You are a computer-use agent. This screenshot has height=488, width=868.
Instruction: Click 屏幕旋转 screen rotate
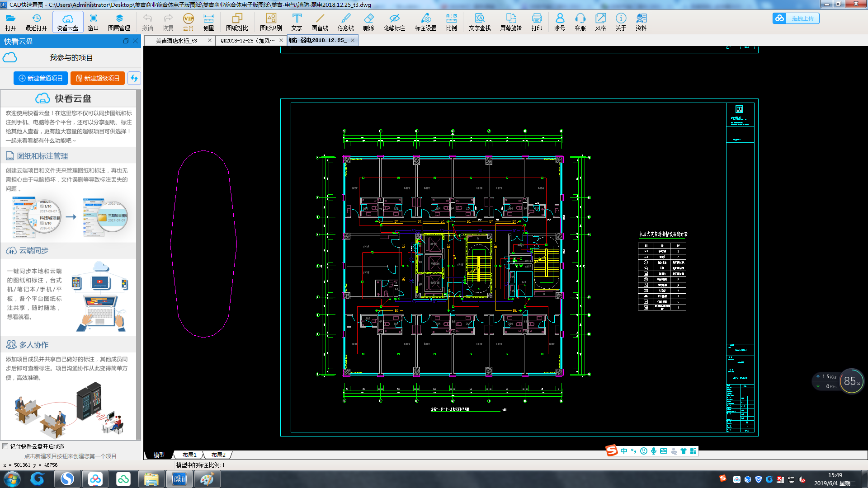tap(511, 22)
